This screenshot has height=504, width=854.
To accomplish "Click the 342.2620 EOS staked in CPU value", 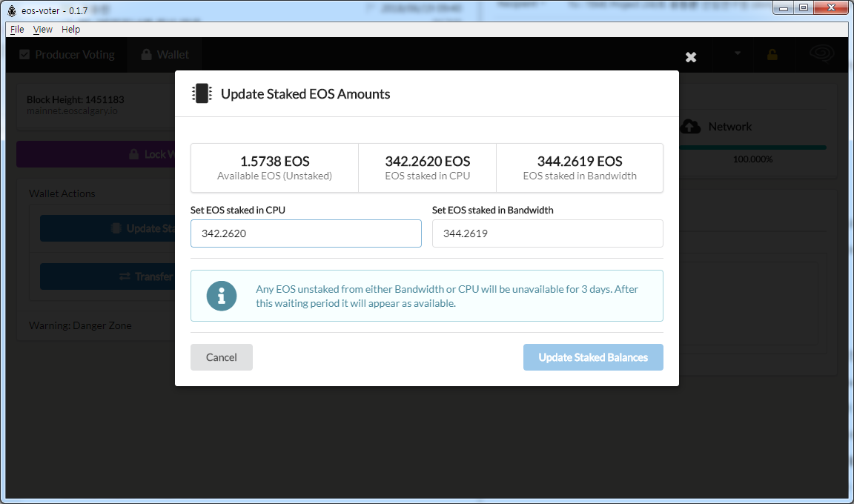I will (428, 162).
